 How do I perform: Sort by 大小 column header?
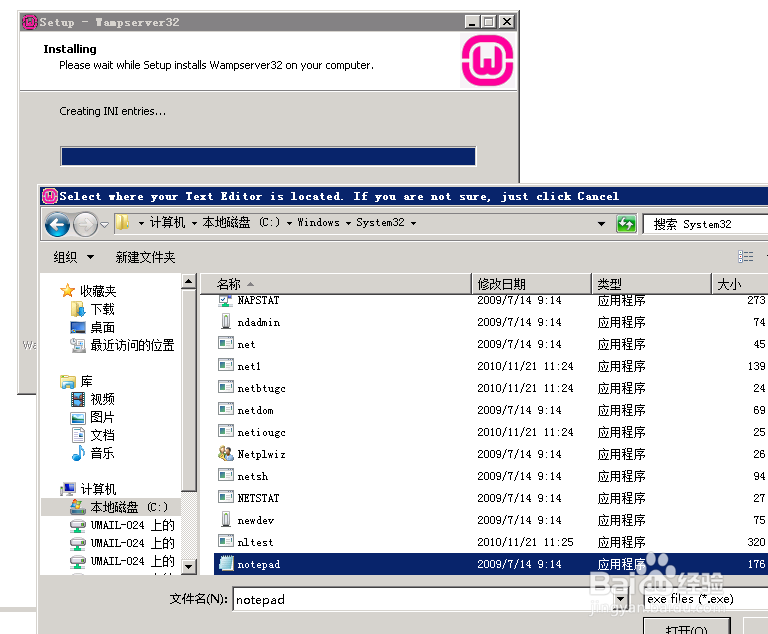point(740,284)
